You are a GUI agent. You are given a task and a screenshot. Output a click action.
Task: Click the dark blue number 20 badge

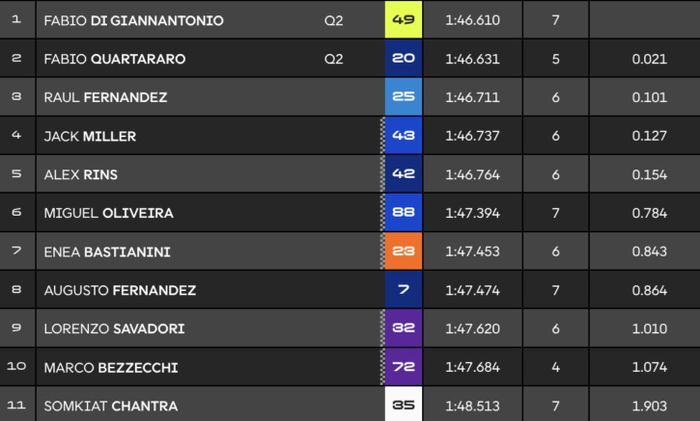coord(403,58)
